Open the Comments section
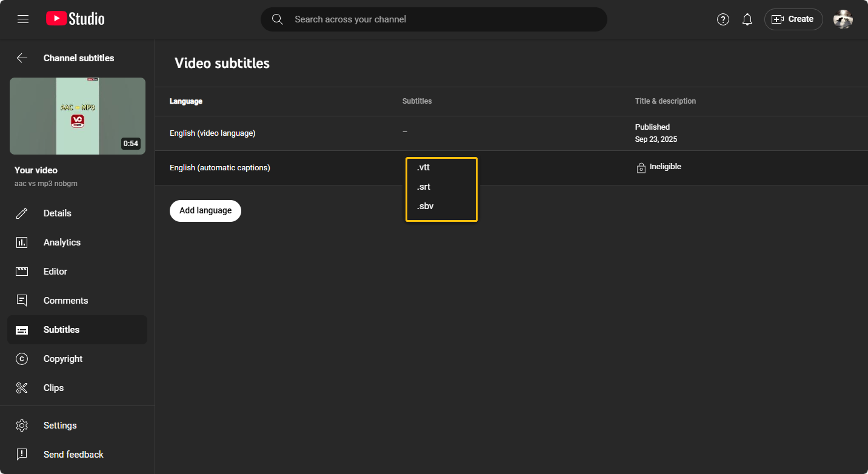Screen dimensions: 868x474 point(65,301)
